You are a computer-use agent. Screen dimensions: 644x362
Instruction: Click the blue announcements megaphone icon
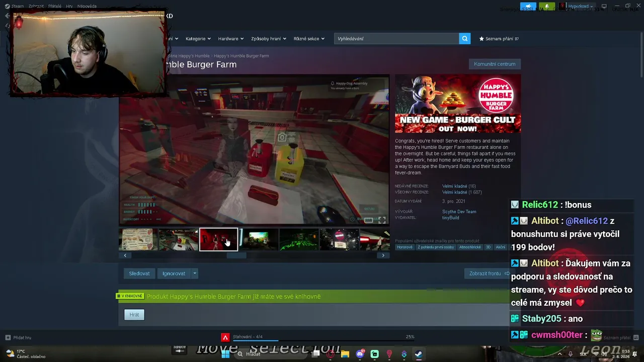(x=527, y=7)
